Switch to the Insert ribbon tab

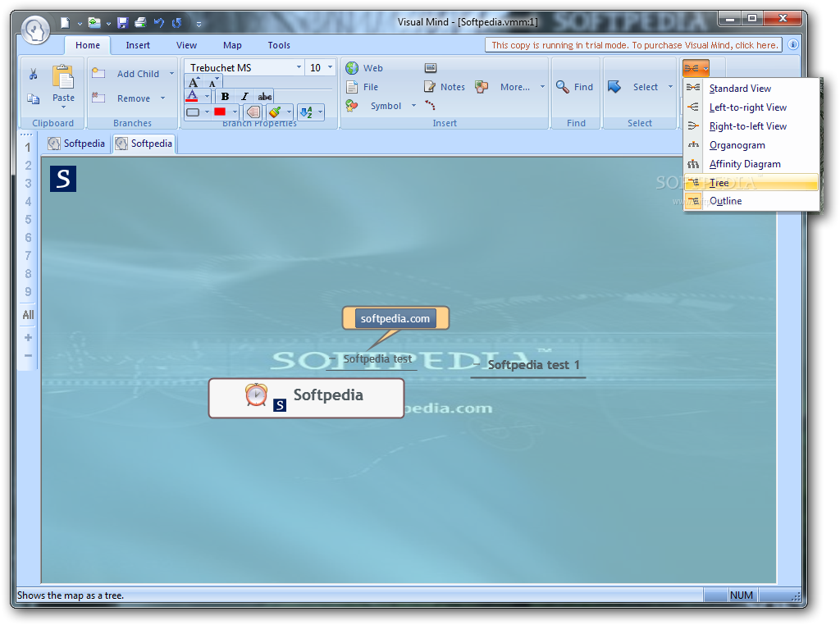point(138,46)
